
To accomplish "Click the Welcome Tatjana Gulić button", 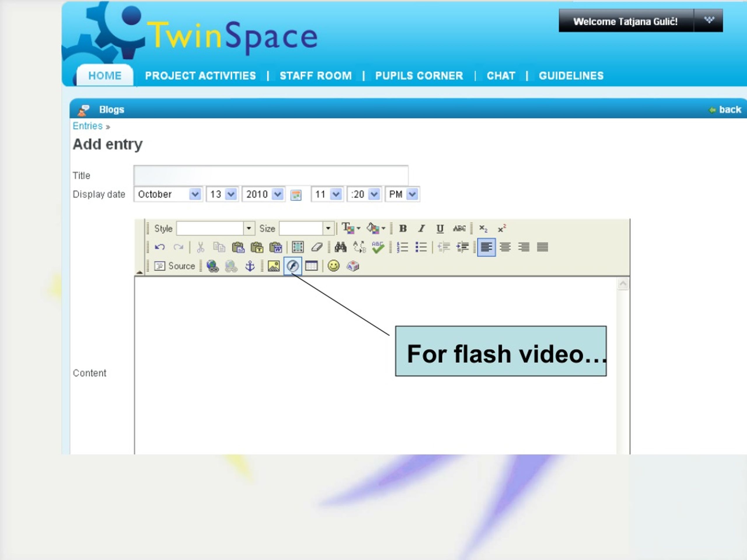I will click(x=626, y=21).
